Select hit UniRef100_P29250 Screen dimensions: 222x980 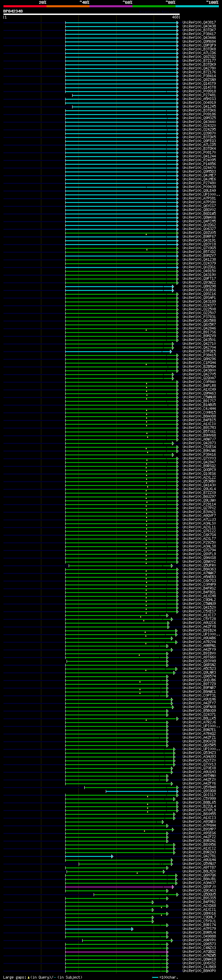[x=199, y=543]
